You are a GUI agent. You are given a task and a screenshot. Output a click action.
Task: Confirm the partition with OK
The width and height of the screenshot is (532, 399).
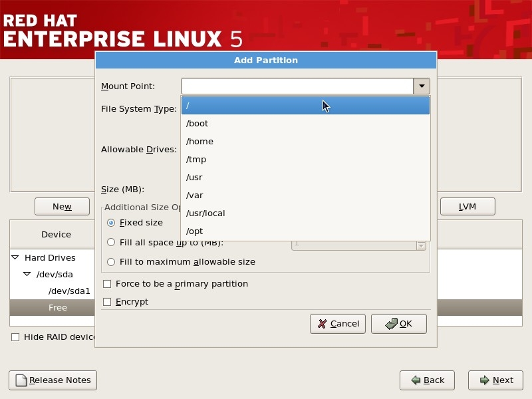398,324
